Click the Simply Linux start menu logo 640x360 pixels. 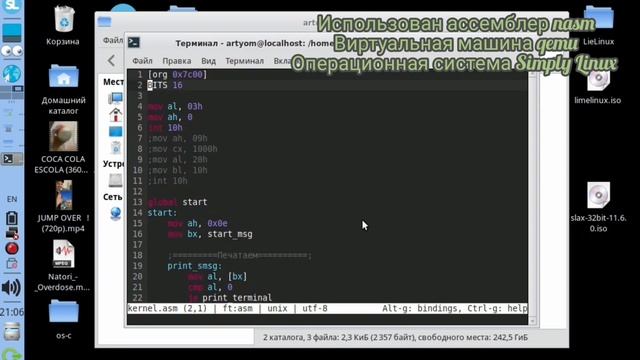(11, 7)
